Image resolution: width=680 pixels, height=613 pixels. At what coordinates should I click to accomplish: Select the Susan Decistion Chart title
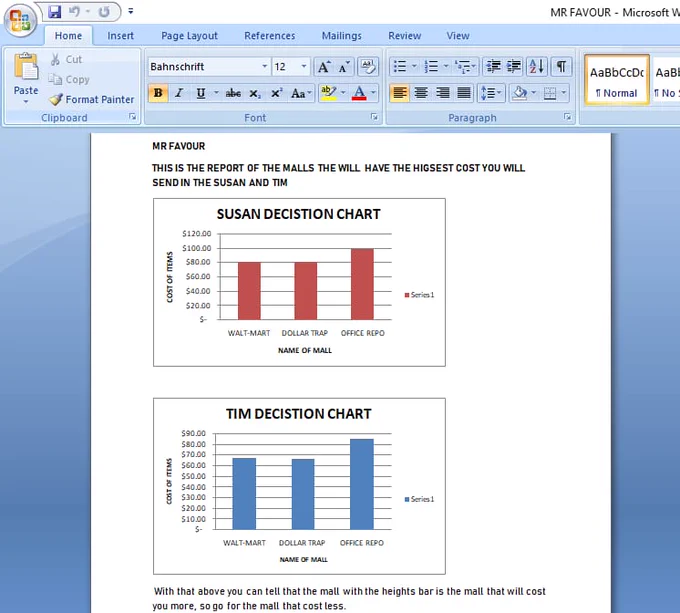[x=298, y=214]
